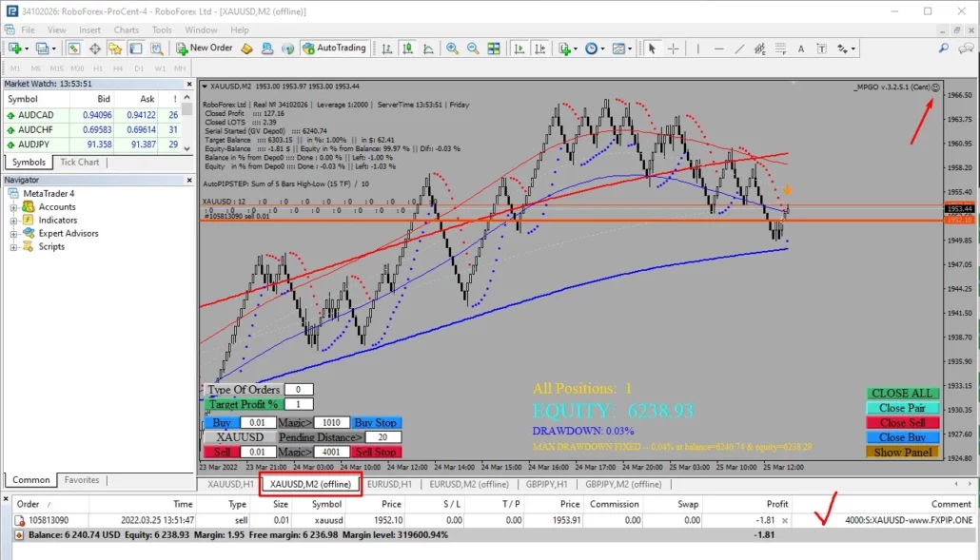Select the Vertical Line tool
The image size is (980, 560).
[697, 48]
